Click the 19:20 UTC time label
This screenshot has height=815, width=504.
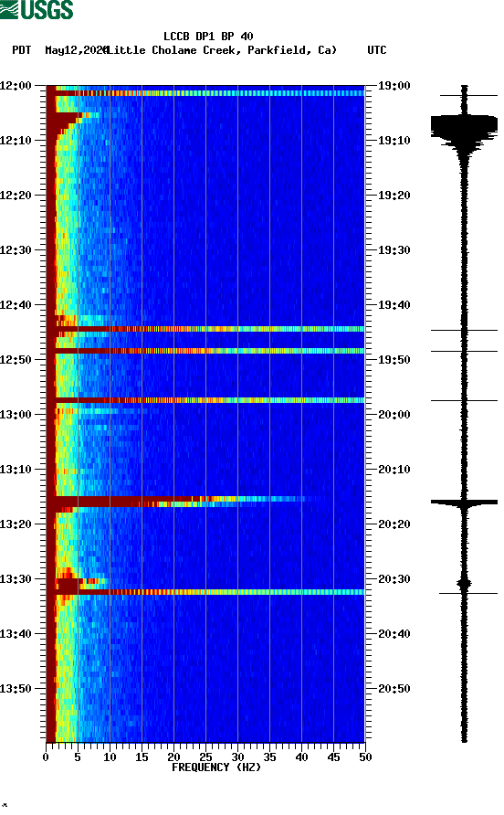pos(394,195)
